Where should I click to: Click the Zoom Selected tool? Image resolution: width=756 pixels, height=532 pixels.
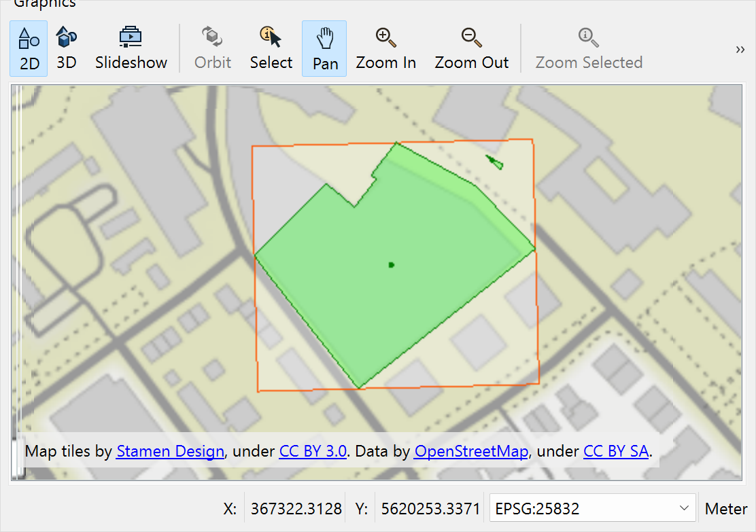click(x=588, y=48)
